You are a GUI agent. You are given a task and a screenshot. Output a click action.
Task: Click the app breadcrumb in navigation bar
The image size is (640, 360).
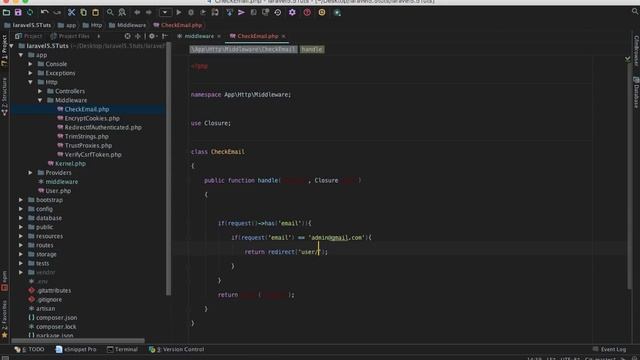coord(67,25)
